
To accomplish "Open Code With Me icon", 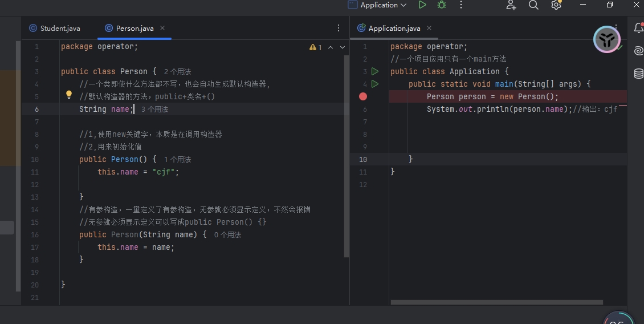I will pos(511,5).
